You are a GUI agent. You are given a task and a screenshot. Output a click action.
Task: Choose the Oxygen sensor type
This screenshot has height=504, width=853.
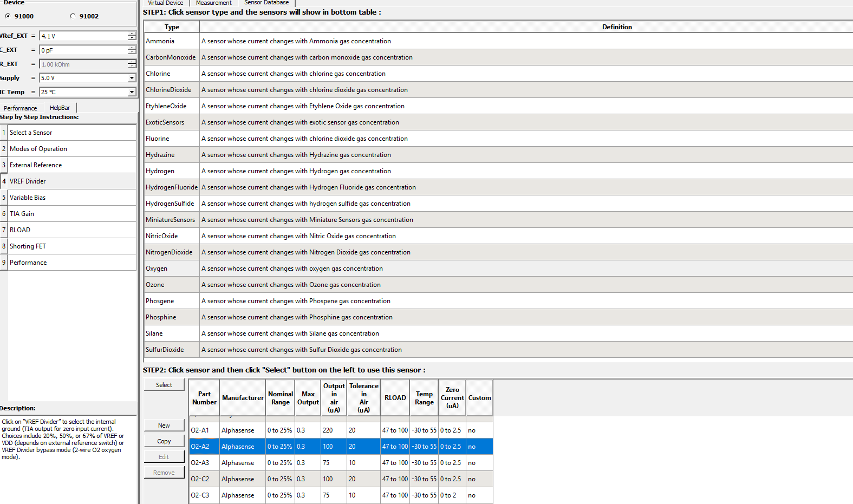[172, 269]
